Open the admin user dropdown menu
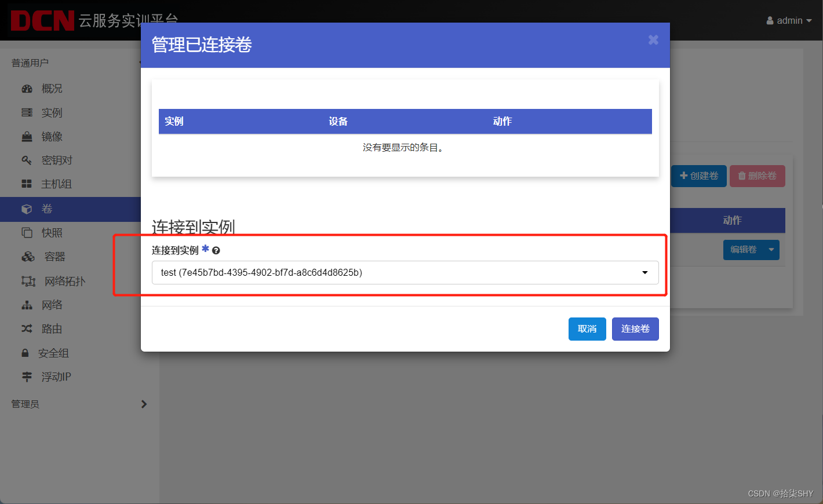This screenshot has width=823, height=504. [x=789, y=20]
